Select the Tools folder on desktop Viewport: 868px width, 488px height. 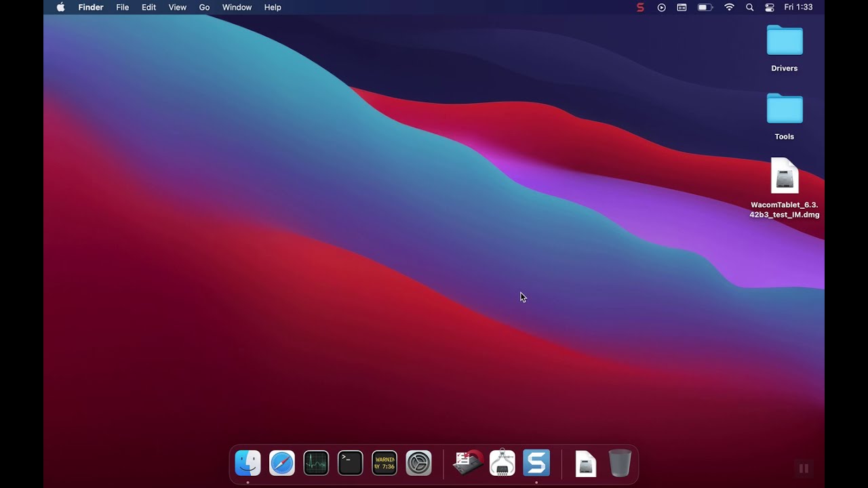point(785,109)
